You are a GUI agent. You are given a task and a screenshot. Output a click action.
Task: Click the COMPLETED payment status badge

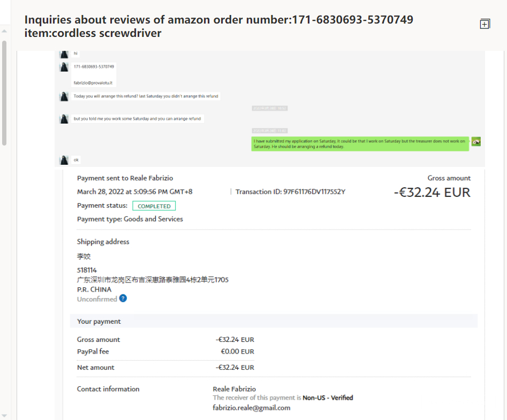pos(154,206)
